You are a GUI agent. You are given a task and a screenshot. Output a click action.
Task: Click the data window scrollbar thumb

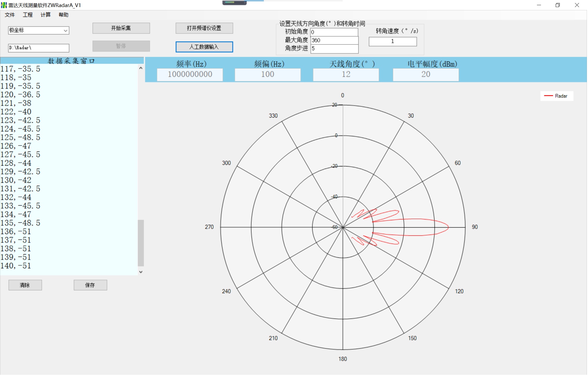click(x=141, y=243)
